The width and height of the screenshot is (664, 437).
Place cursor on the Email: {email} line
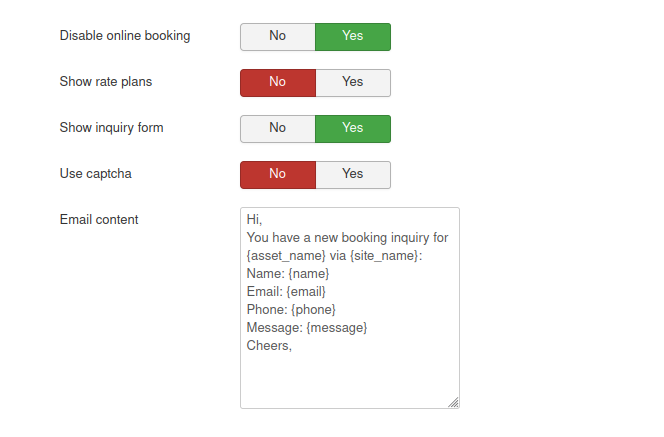tap(286, 291)
